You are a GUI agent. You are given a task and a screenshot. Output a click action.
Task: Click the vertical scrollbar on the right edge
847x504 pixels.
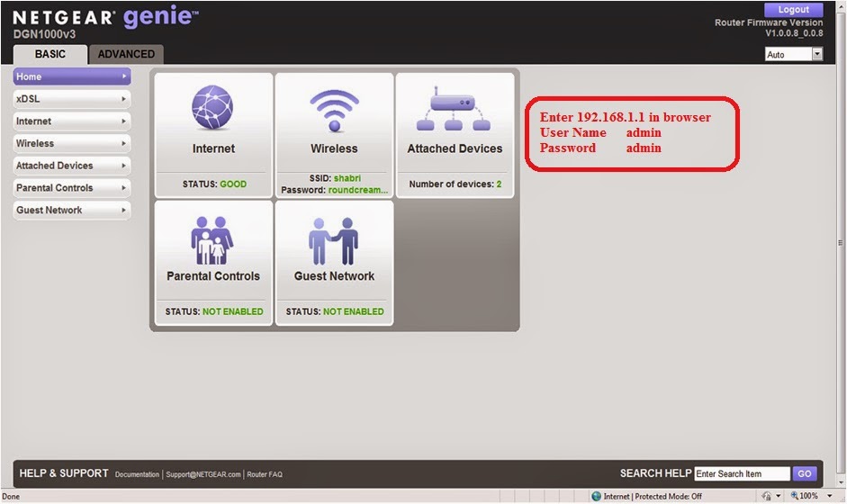(x=840, y=243)
